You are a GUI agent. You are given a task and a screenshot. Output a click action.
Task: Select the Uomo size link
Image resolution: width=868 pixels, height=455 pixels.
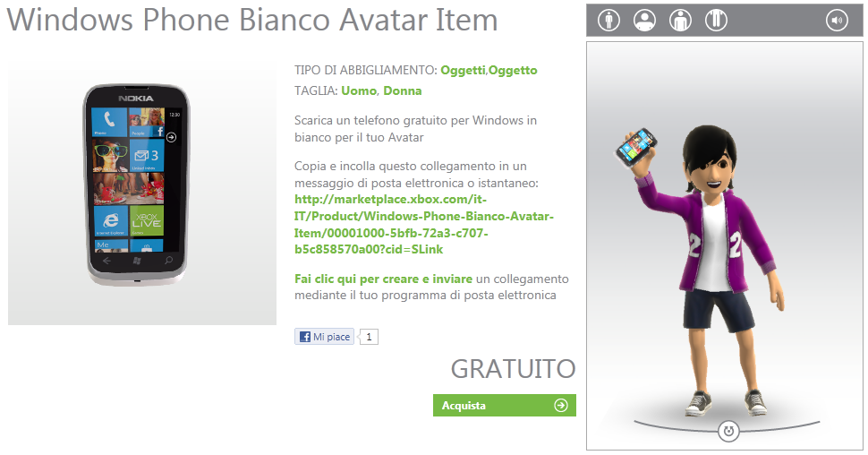(359, 90)
